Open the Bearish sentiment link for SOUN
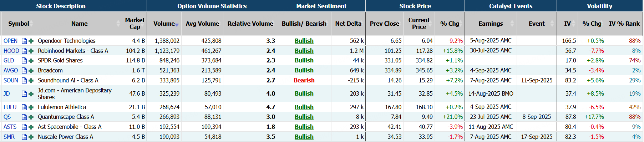This screenshot has height=142, width=644. coord(304,81)
